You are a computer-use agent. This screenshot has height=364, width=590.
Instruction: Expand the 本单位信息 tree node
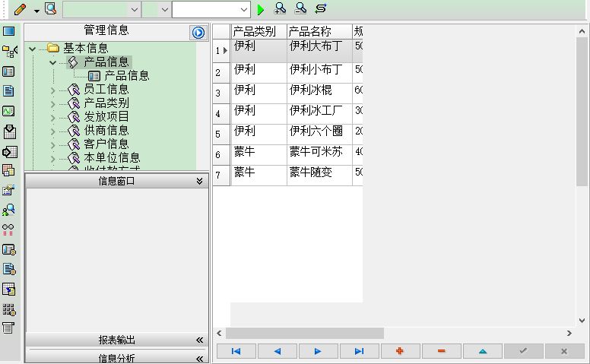[x=53, y=159]
